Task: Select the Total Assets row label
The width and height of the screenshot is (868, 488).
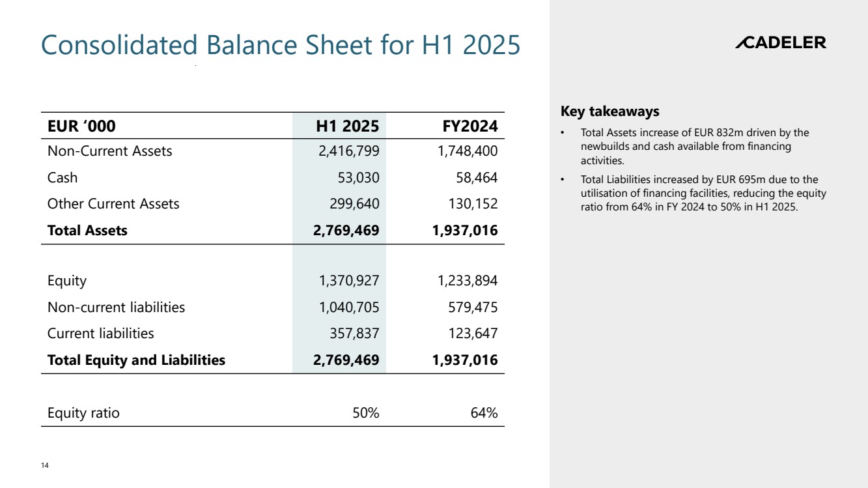Action: (x=87, y=230)
